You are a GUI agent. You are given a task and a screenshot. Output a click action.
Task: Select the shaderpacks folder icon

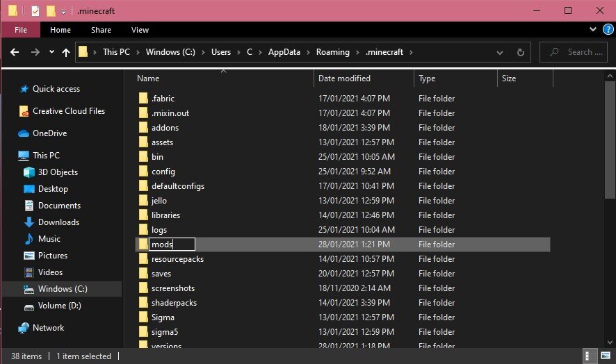point(143,303)
